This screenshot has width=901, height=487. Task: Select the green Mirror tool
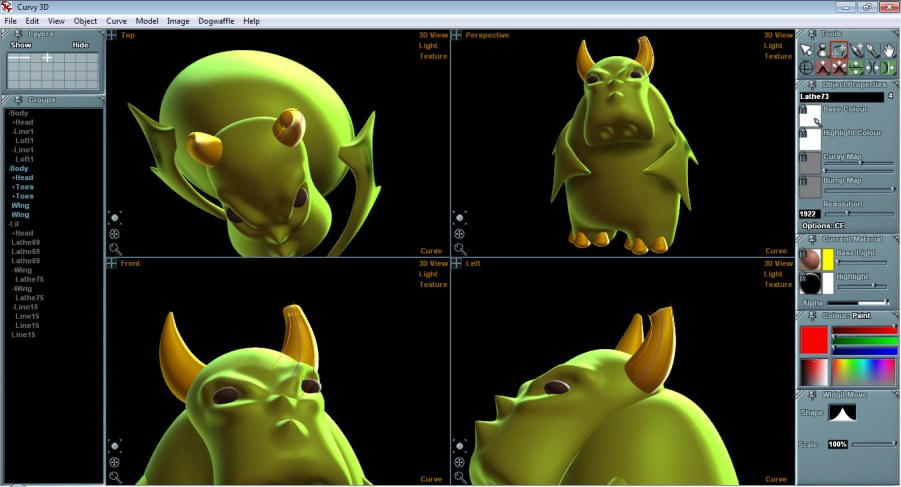click(x=889, y=68)
